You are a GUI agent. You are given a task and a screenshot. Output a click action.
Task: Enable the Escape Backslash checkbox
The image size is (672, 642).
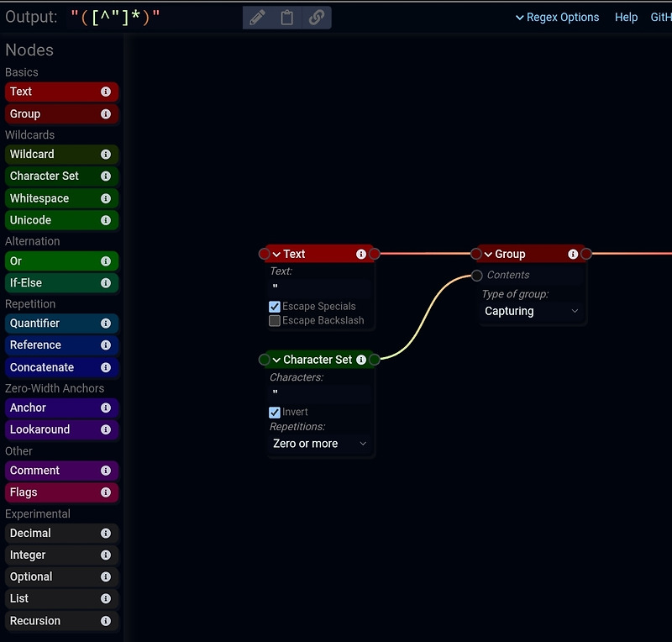[x=275, y=320]
